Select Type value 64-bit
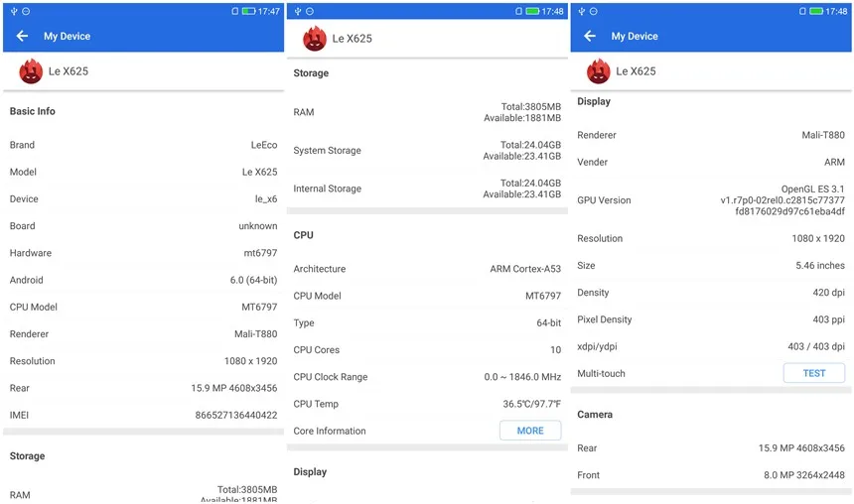The height and width of the screenshot is (504, 854). (548, 322)
